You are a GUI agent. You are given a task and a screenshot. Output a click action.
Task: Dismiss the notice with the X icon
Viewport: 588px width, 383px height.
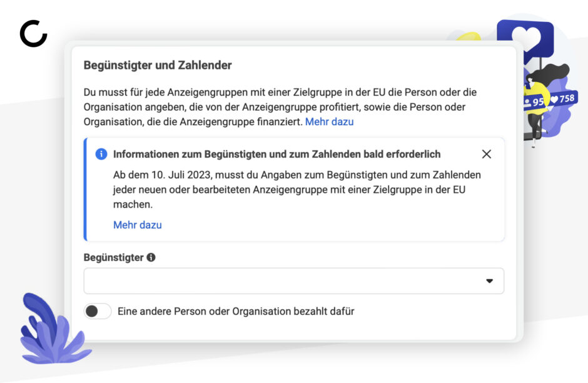pyautogui.click(x=487, y=154)
